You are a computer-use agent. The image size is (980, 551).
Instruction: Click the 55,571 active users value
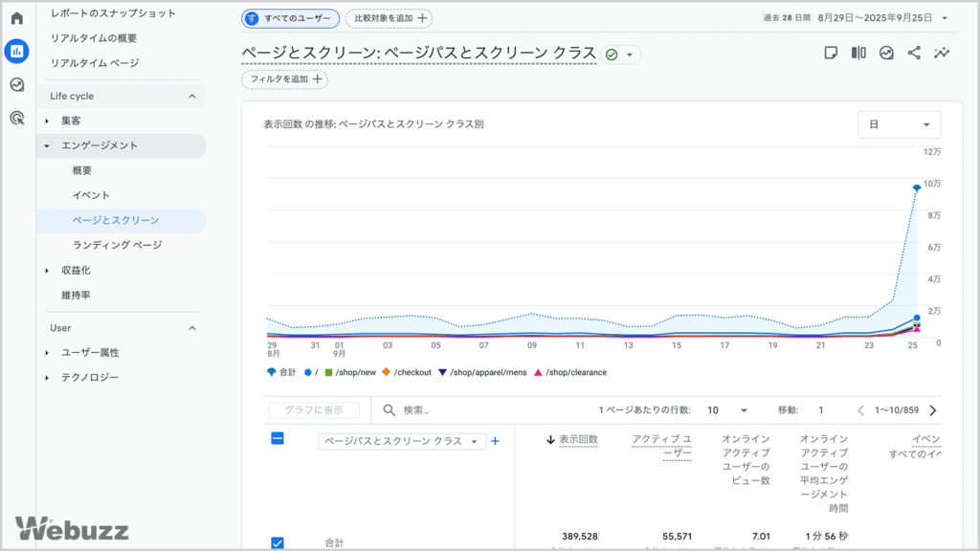point(677,536)
